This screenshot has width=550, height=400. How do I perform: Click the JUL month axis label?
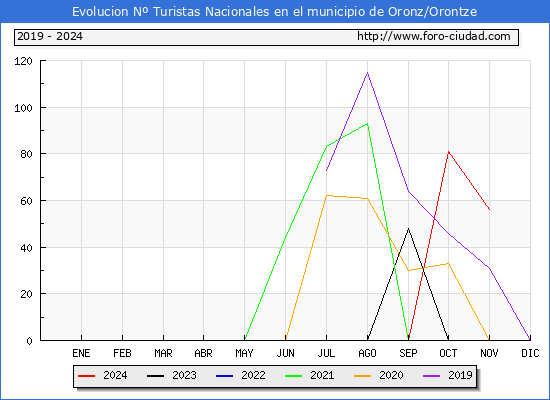coord(327,353)
